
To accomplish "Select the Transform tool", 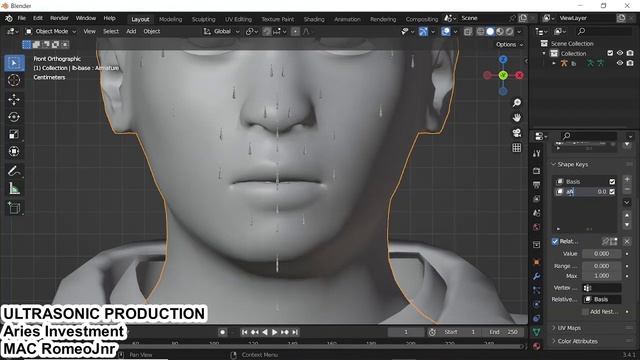I will pyautogui.click(x=14, y=151).
